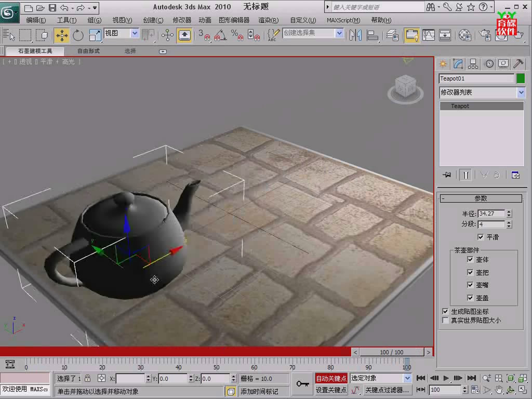Screen dimensions: 532x399
Task: Select the Select and Scale tool
Action: 95,35
